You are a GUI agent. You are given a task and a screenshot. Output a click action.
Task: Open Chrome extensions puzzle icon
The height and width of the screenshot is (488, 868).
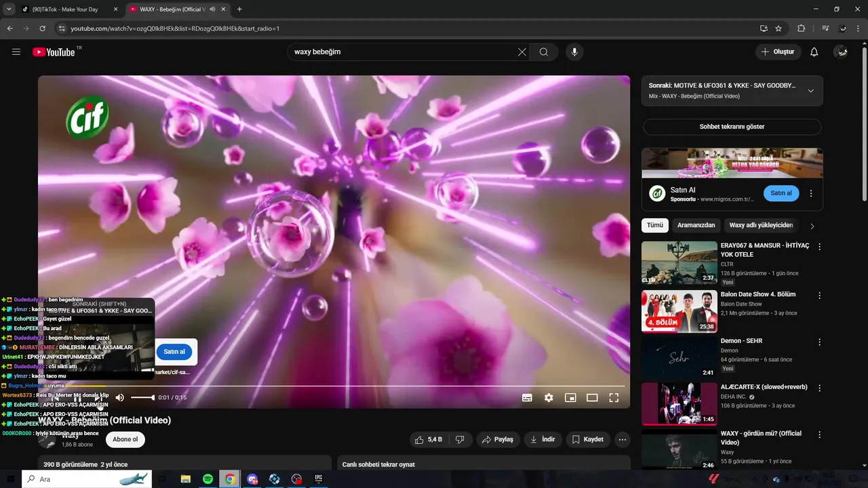[x=802, y=28]
